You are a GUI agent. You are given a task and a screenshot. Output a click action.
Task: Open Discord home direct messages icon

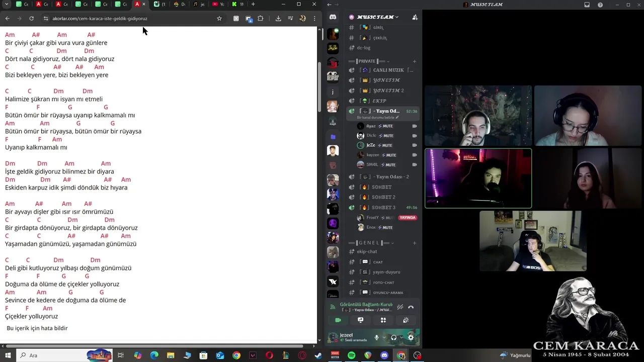click(333, 17)
